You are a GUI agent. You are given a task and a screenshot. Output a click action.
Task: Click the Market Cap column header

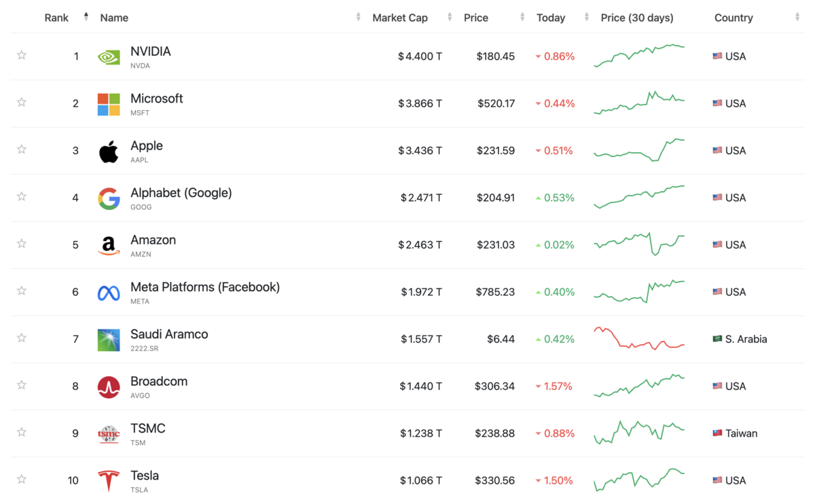pos(400,18)
